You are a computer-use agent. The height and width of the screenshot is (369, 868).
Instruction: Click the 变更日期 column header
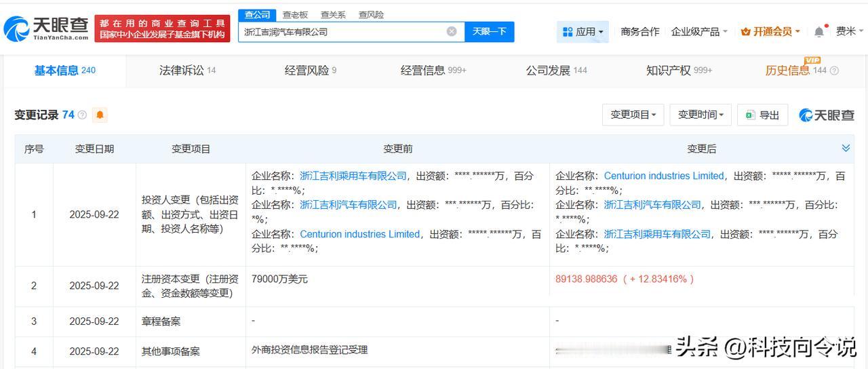click(x=94, y=149)
